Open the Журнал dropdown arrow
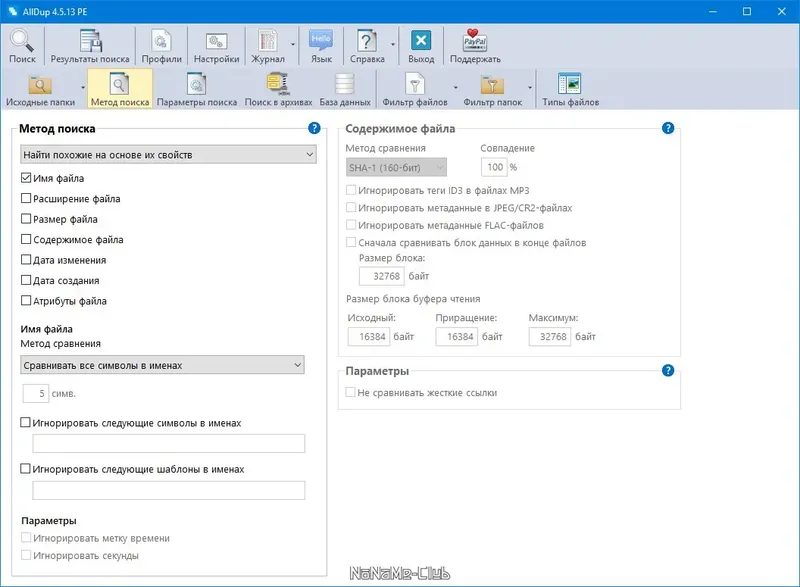 293,44
